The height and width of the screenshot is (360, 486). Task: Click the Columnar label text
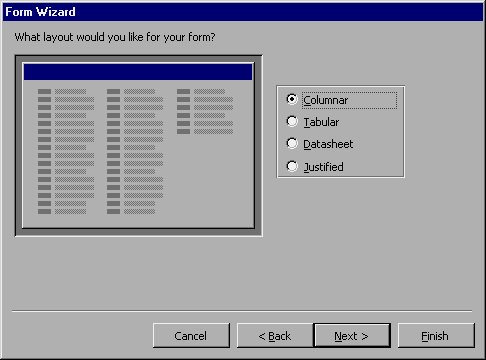326,100
